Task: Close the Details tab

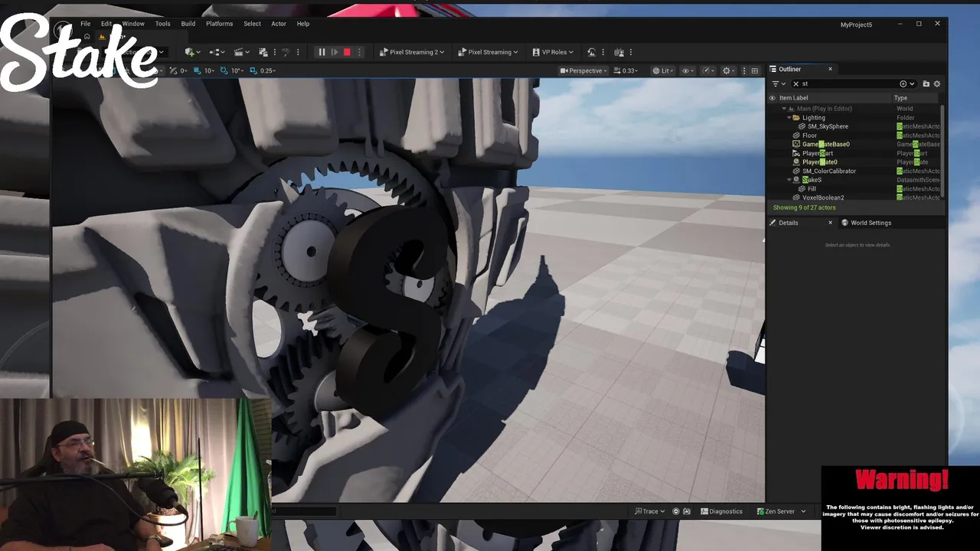Action: click(830, 223)
